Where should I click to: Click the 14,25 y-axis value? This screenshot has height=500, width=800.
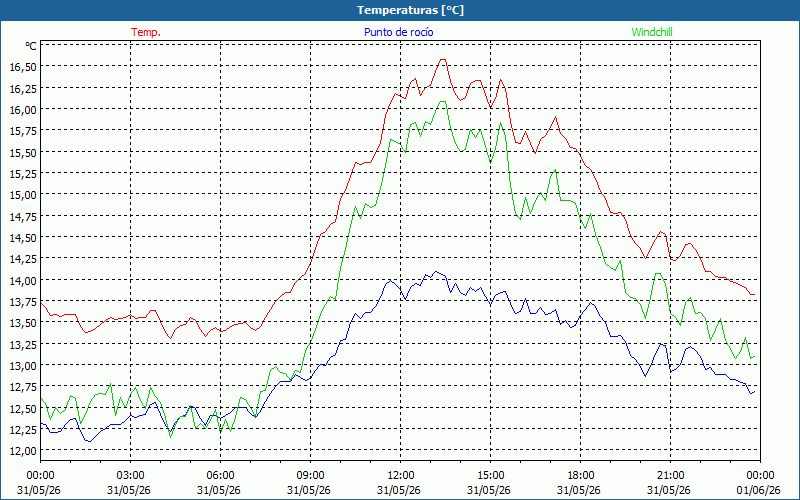pyautogui.click(x=23, y=259)
